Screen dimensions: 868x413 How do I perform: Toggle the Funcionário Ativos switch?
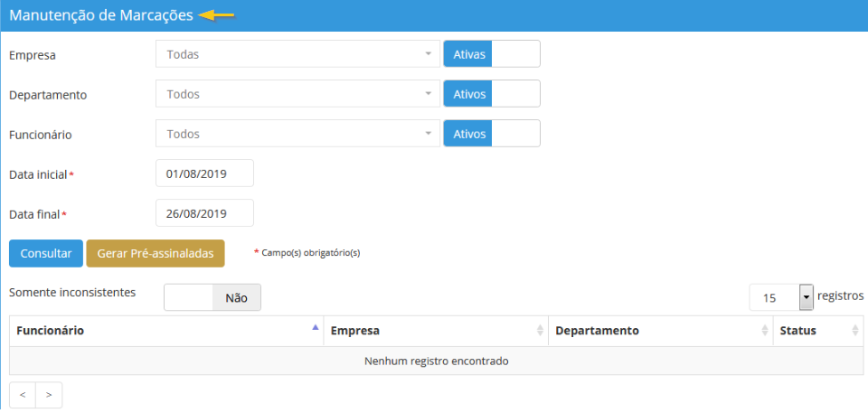[491, 134]
